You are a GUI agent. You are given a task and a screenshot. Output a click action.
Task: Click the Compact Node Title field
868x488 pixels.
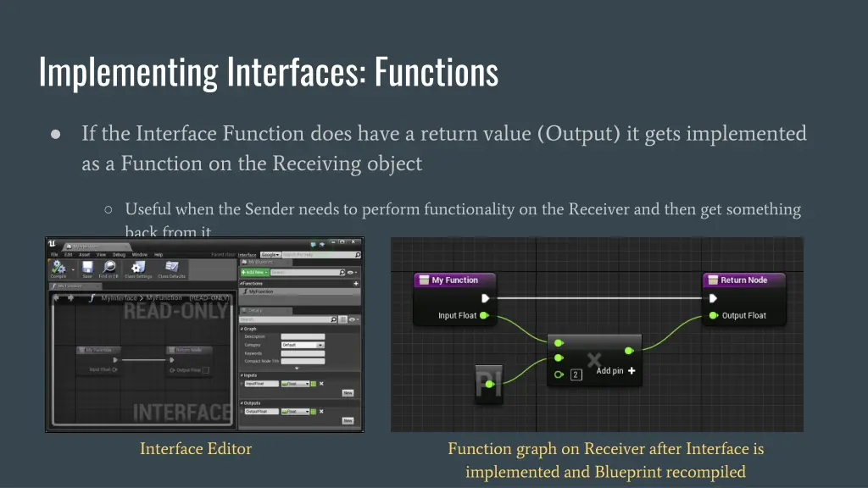303,361
